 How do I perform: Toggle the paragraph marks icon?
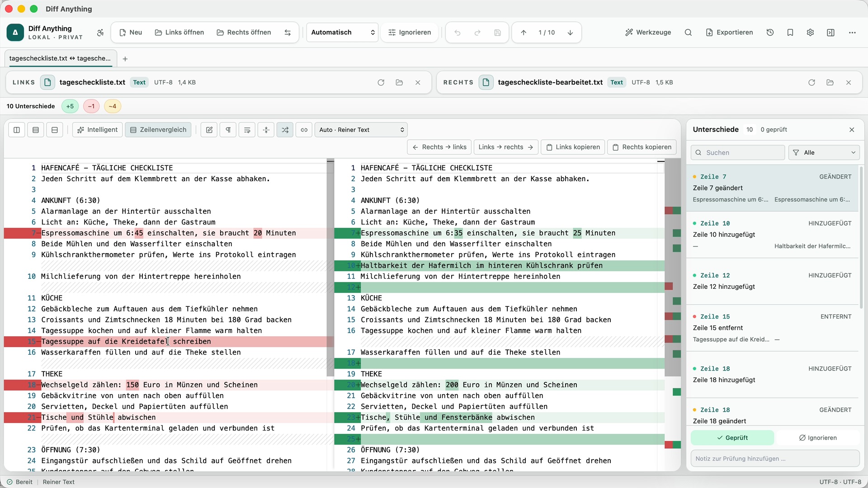point(228,130)
